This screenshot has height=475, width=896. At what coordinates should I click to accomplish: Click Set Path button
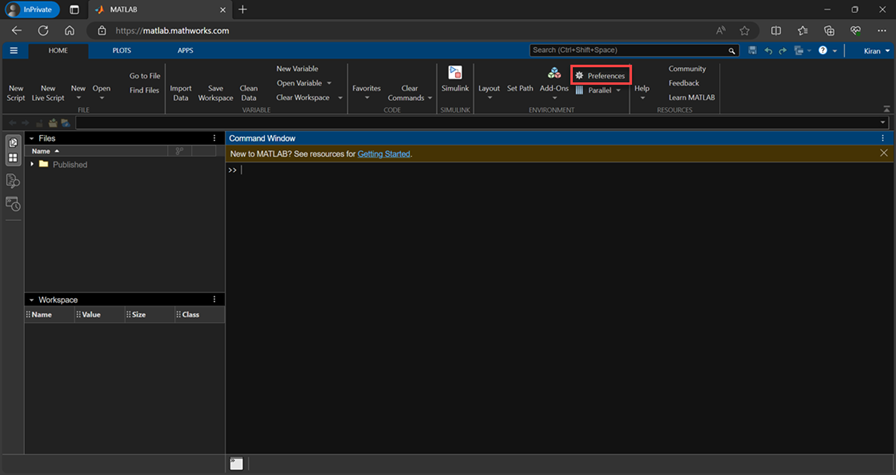(x=520, y=88)
